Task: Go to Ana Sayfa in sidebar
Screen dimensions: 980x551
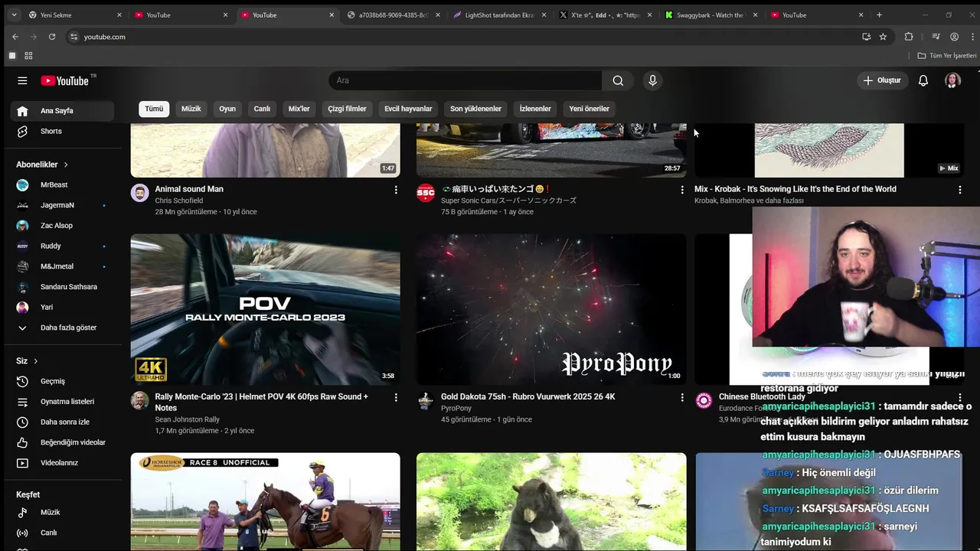Action: tap(62, 111)
